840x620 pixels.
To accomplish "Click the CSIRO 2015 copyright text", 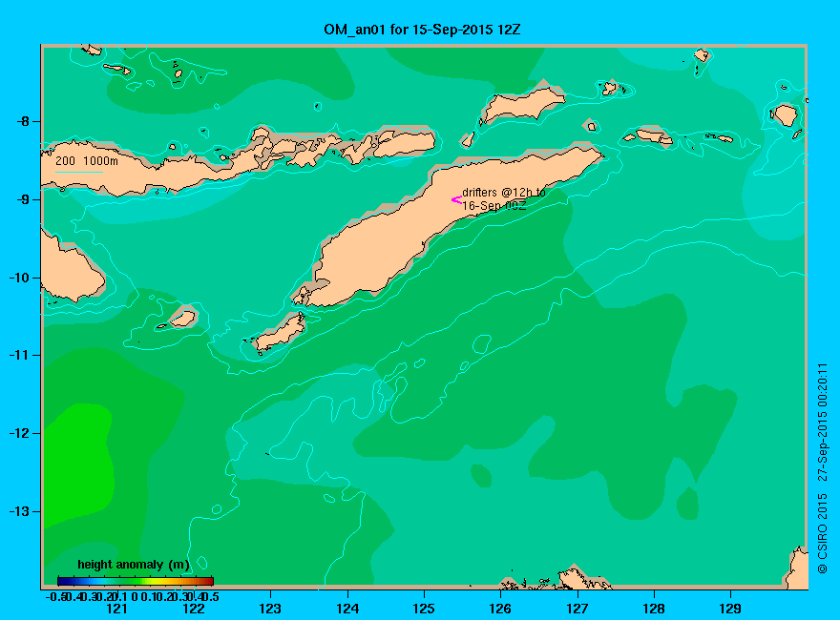I will 822,533.
